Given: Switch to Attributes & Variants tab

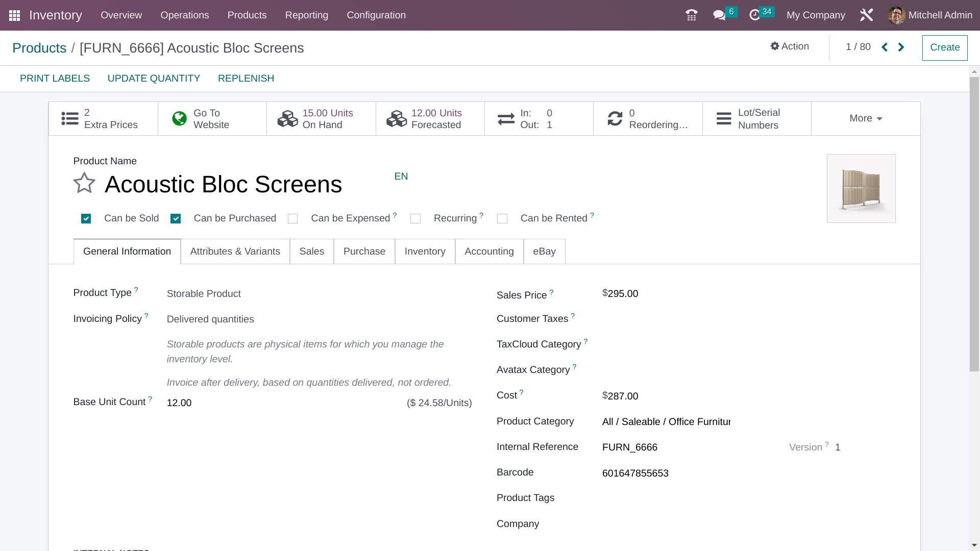Looking at the screenshot, I should 235,252.
